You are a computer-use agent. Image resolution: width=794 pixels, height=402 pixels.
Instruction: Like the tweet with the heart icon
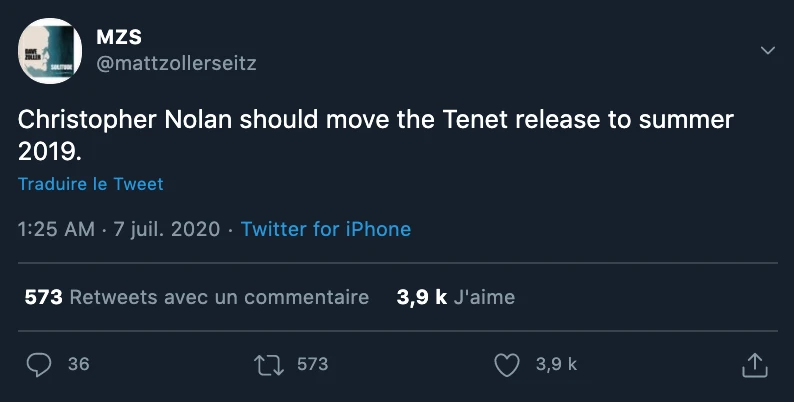tap(508, 365)
